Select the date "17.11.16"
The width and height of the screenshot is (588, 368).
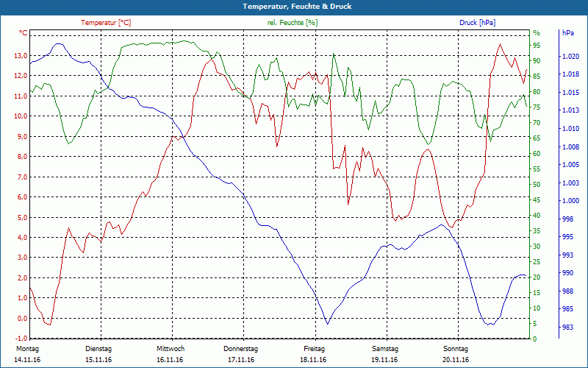point(241,360)
